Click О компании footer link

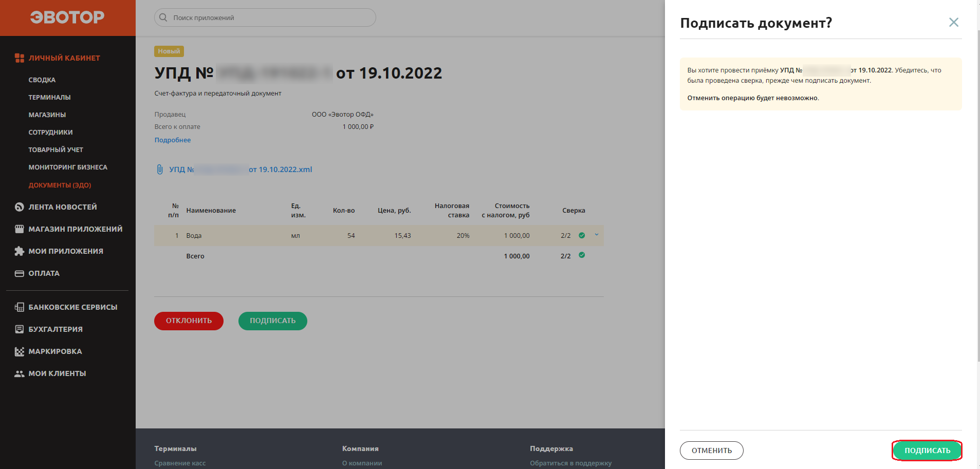pos(362,463)
